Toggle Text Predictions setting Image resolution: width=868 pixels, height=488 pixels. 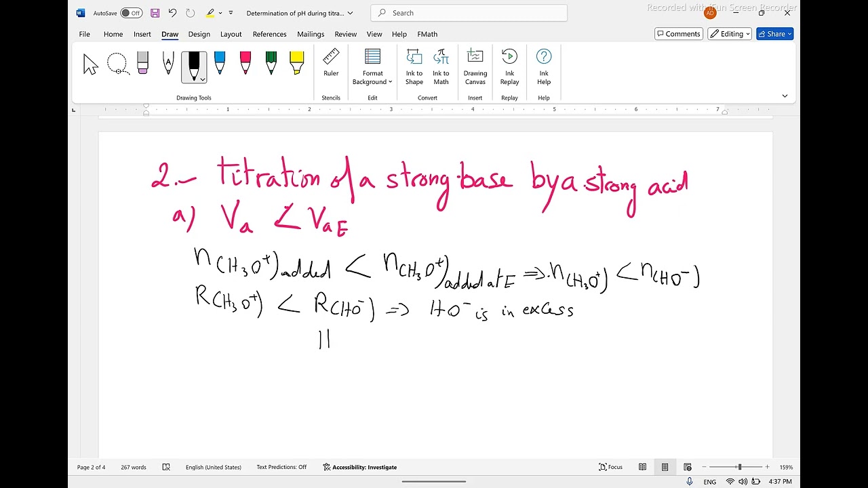(281, 467)
